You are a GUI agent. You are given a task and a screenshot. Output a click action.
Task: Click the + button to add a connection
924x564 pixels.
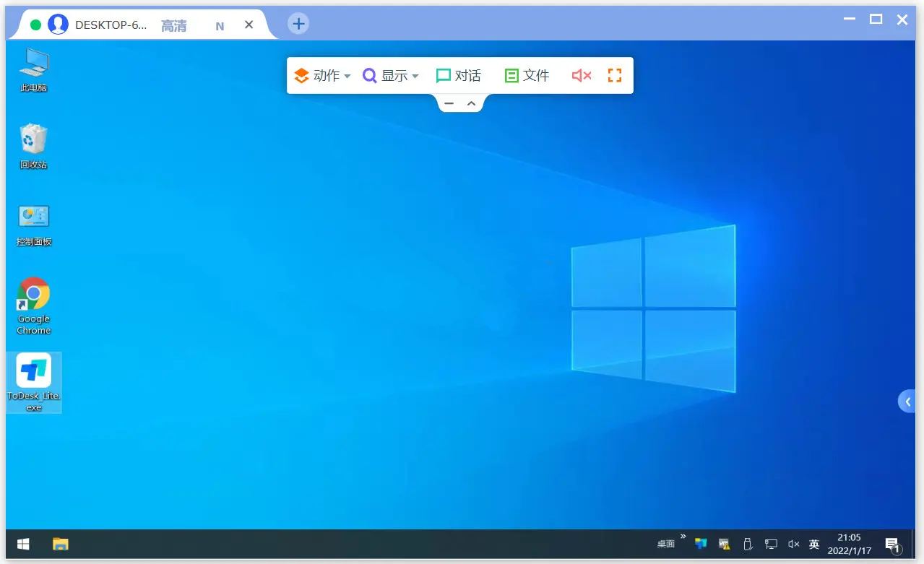point(298,23)
